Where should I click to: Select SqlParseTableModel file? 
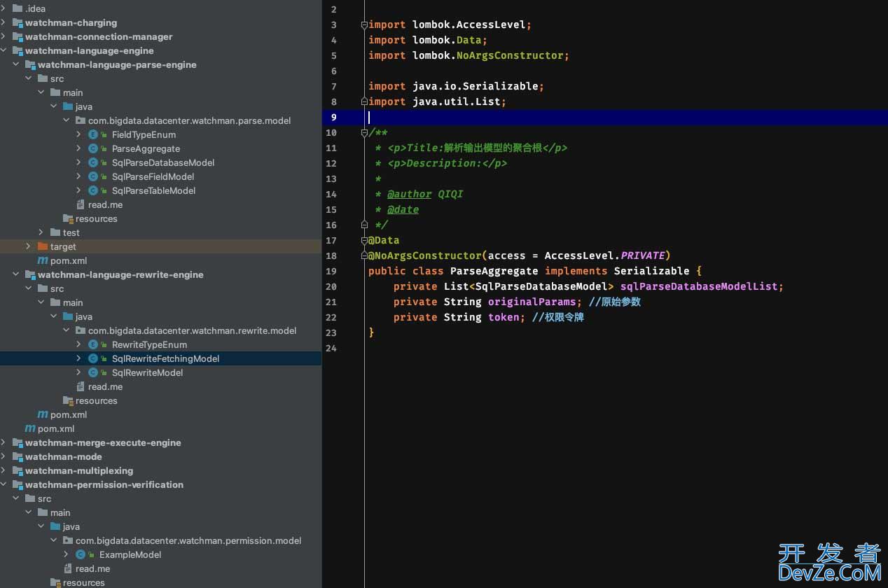[x=153, y=190]
